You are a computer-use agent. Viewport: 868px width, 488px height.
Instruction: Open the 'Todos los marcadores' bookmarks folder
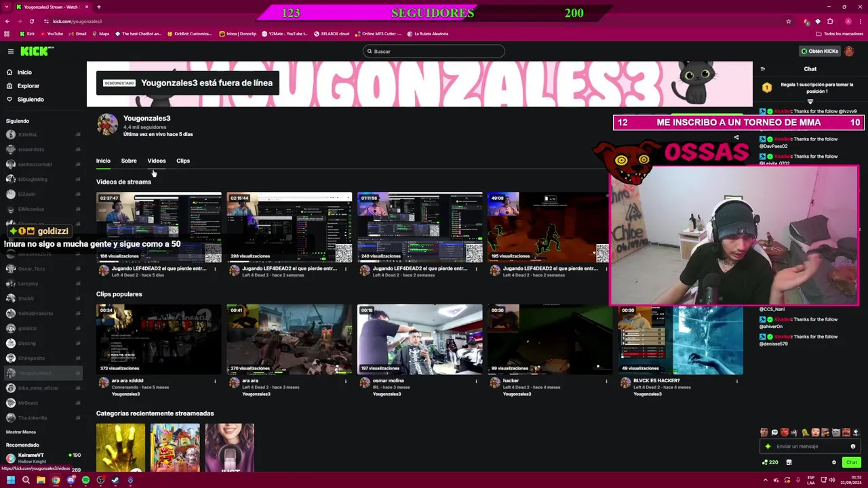[x=840, y=34]
